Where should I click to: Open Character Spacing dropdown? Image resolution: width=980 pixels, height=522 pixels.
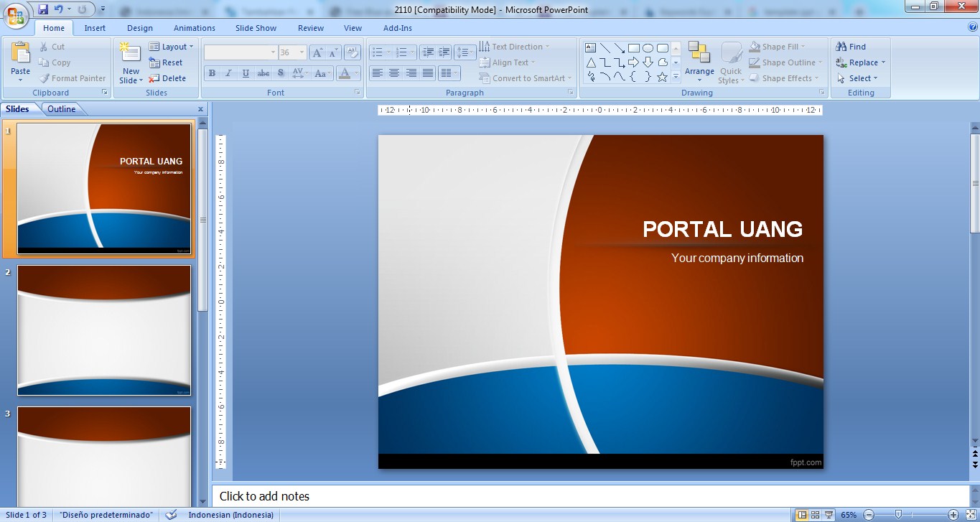(299, 73)
